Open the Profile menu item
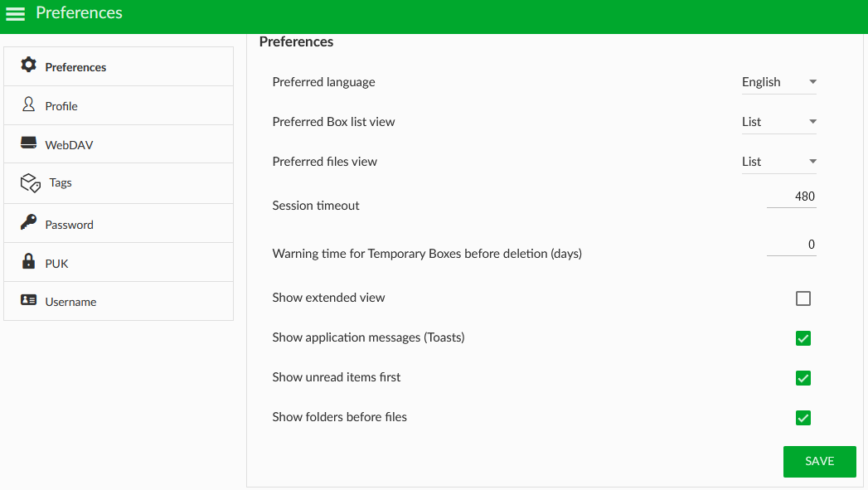This screenshot has width=868, height=490. click(119, 106)
